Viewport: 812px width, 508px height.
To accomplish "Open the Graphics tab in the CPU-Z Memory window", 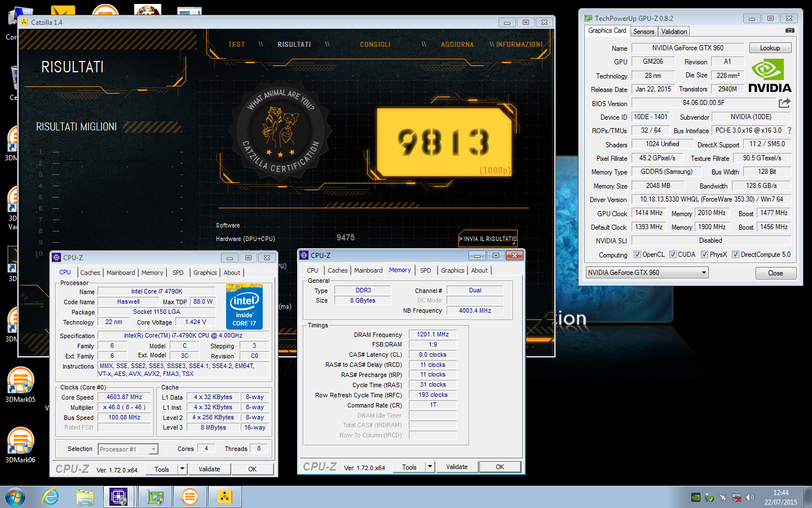I will pyautogui.click(x=453, y=270).
